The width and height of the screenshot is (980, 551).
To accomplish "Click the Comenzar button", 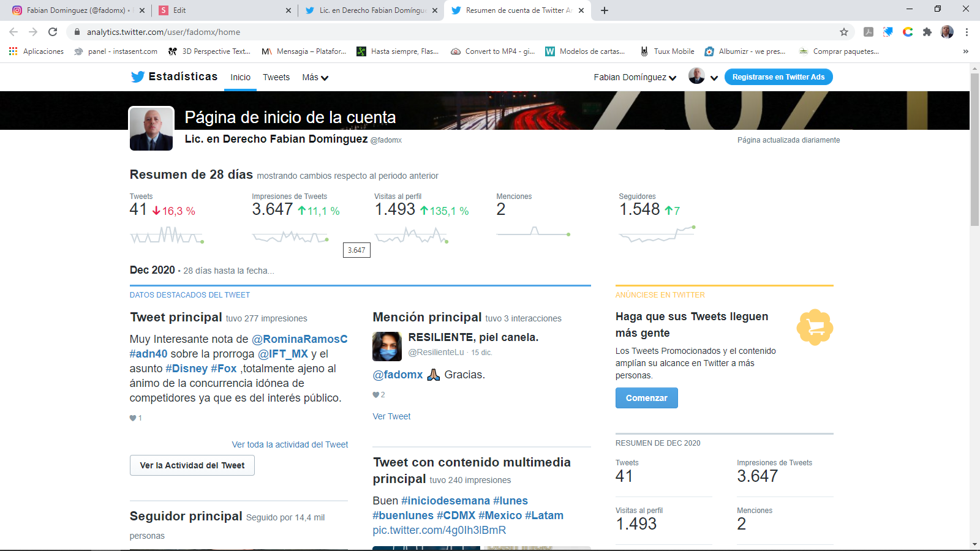I will click(x=647, y=398).
